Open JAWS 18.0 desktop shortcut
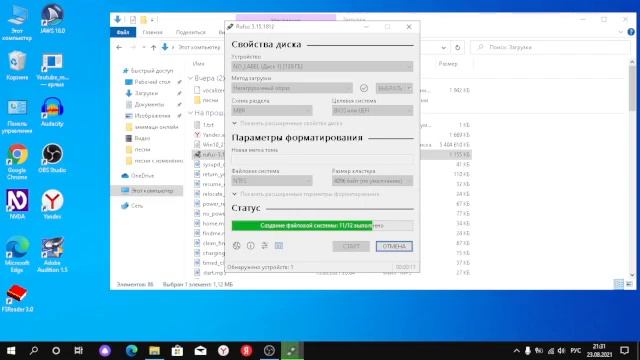640x360 pixels. pyautogui.click(x=52, y=19)
